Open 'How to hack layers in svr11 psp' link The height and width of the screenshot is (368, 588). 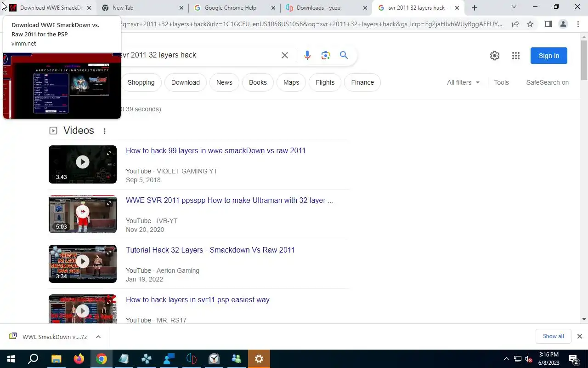198,300
